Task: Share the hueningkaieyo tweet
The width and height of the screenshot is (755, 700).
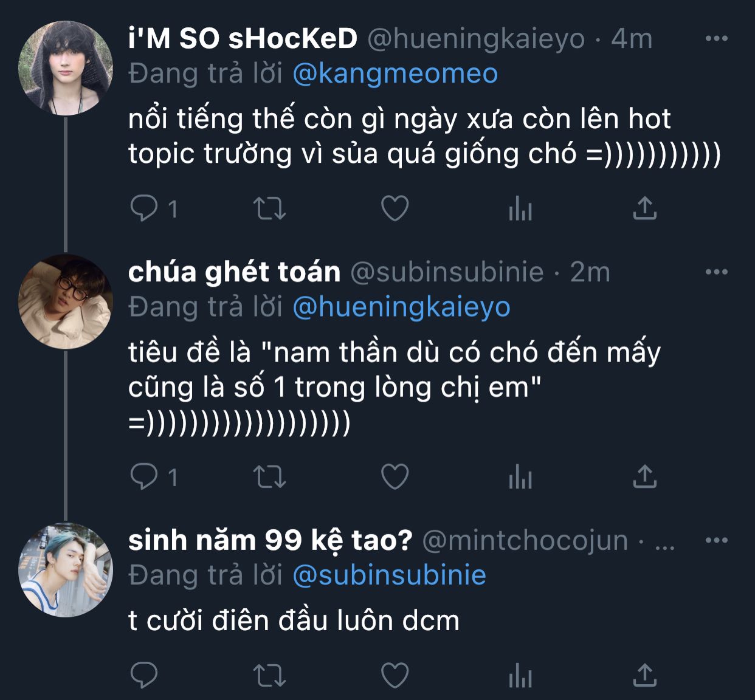Action: [645, 208]
